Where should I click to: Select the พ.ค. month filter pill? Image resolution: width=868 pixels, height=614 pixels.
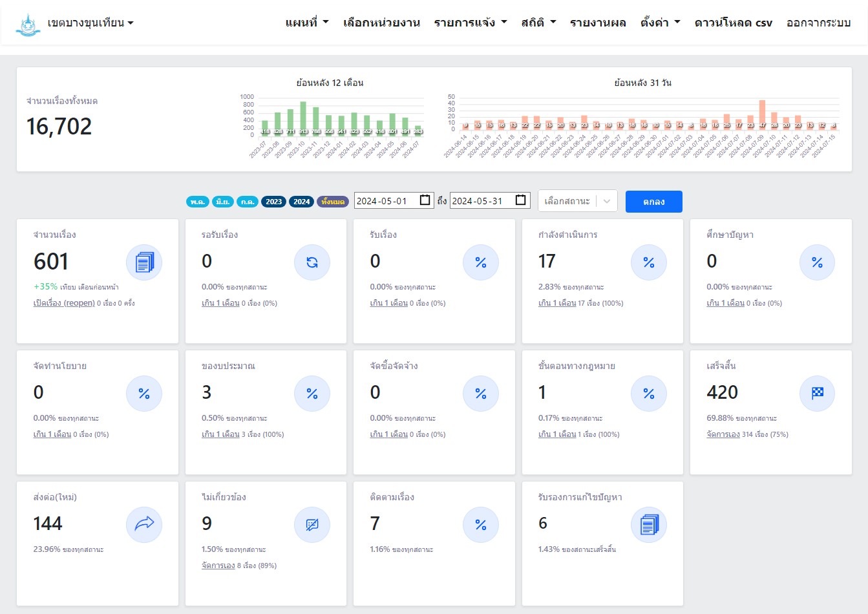tap(198, 202)
